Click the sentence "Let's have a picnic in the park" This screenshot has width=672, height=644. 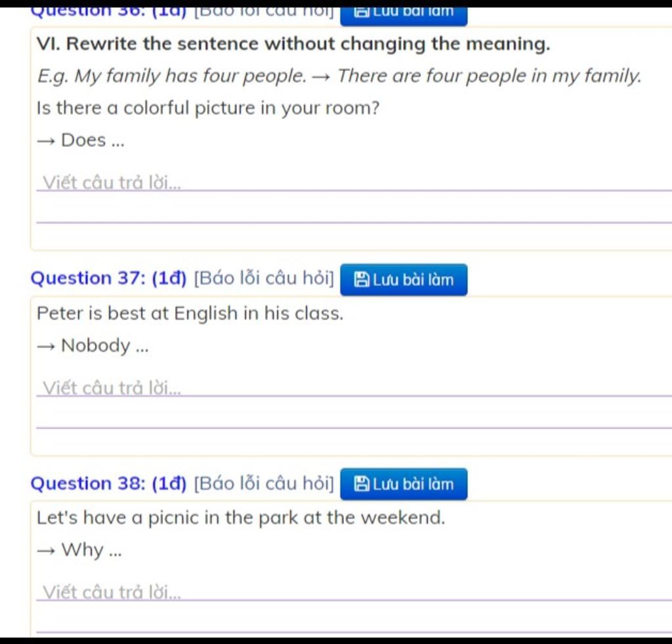pos(240,518)
